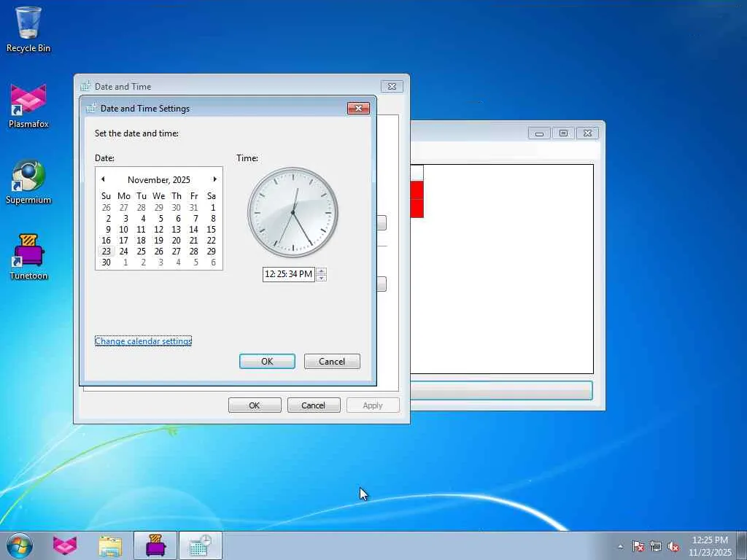The width and height of the screenshot is (747, 560).
Task: Select November 20 in the calendar
Action: (177, 240)
